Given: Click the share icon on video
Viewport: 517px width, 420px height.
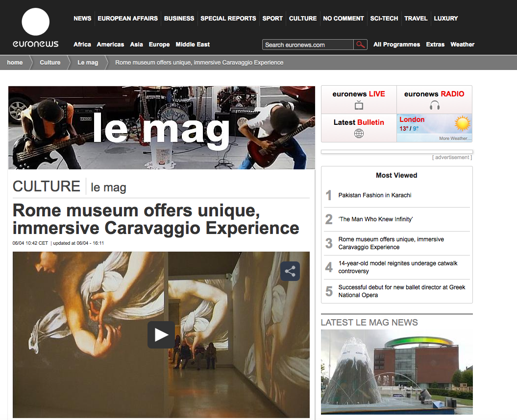Looking at the screenshot, I should tap(290, 271).
